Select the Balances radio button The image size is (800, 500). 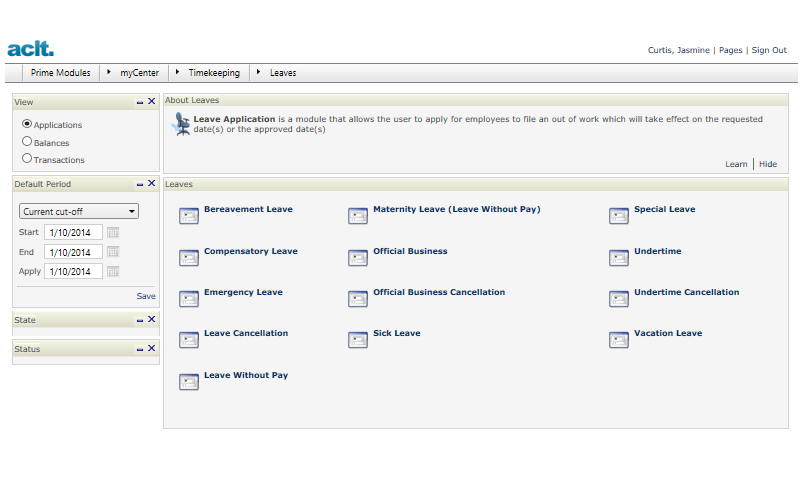click(27, 141)
